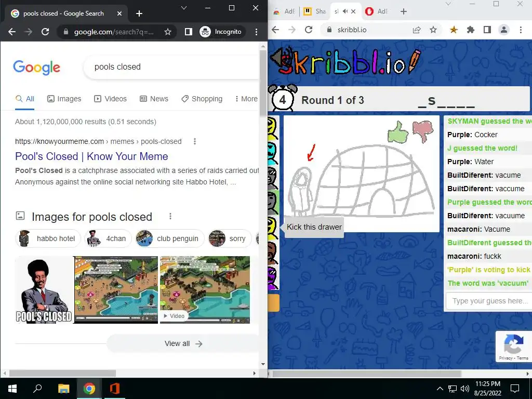The width and height of the screenshot is (532, 399).
Task: Bookmark the Google search page with star
Action: (x=168, y=32)
